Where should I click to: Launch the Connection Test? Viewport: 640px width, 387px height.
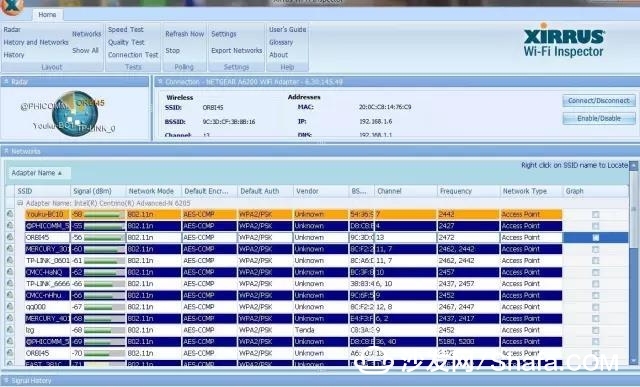point(133,55)
